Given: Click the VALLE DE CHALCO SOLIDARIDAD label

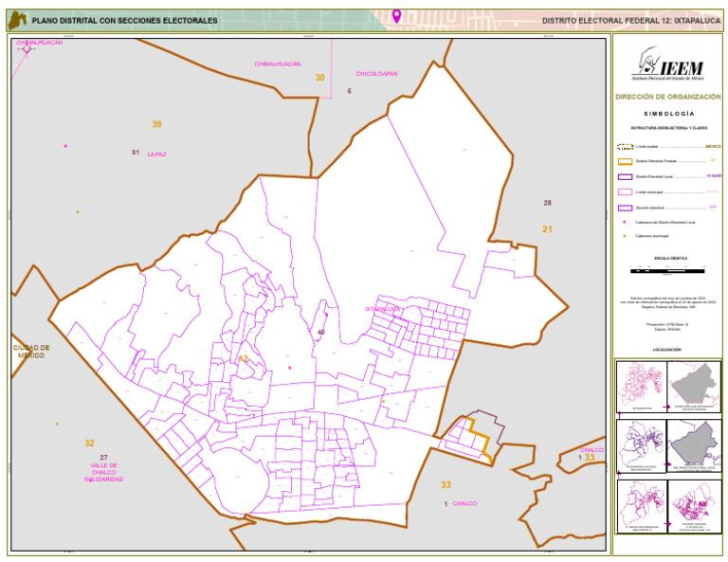Looking at the screenshot, I should click(103, 472).
